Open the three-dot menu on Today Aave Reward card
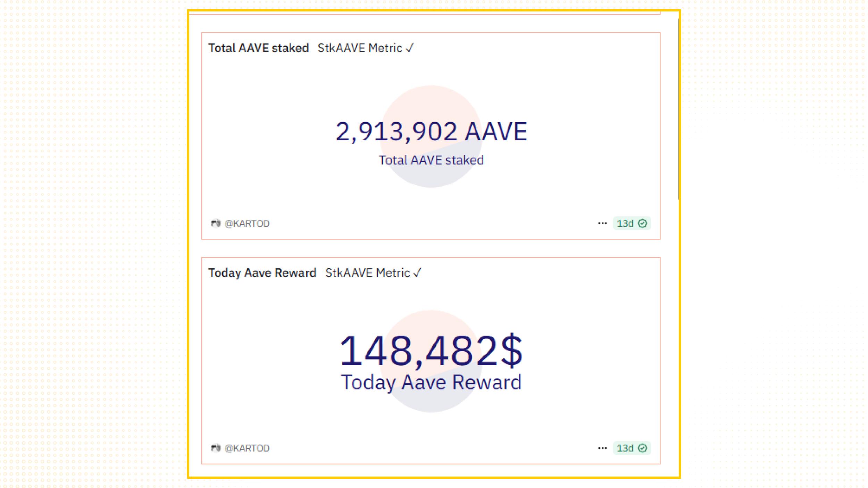The image size is (868, 488). [602, 448]
